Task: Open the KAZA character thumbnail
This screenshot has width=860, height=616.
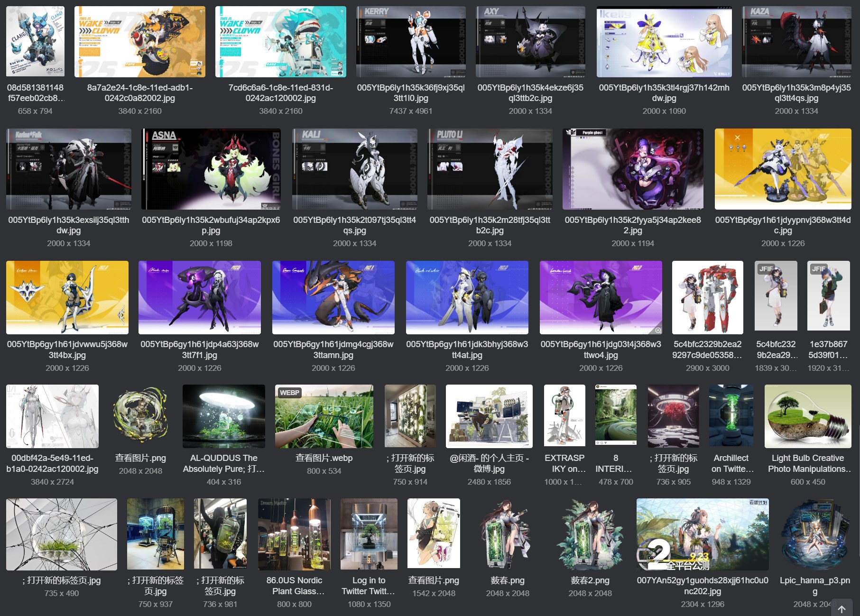Action: (796, 42)
